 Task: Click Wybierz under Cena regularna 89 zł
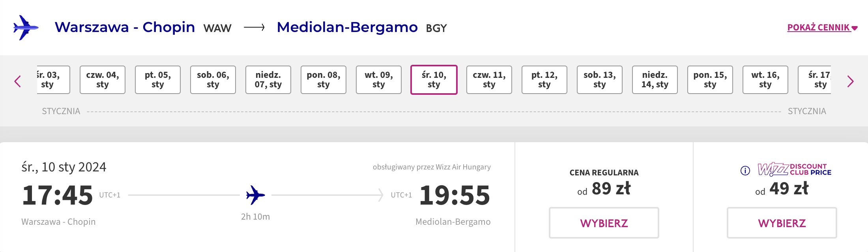click(604, 223)
